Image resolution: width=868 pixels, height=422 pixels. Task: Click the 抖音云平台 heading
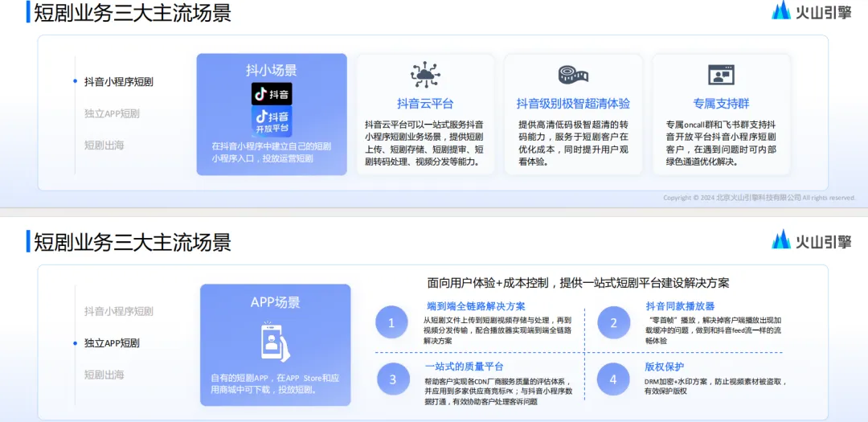coord(425,104)
